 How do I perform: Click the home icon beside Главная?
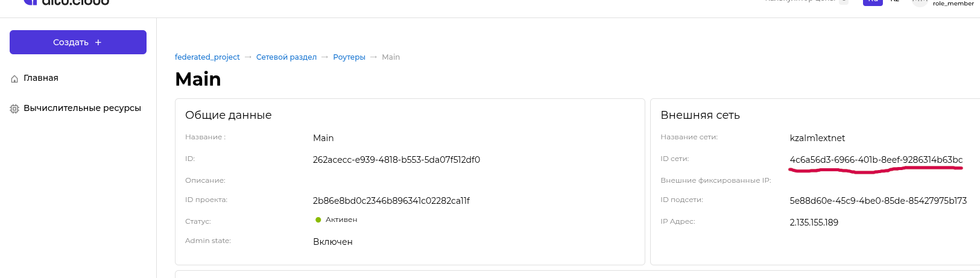tap(14, 79)
